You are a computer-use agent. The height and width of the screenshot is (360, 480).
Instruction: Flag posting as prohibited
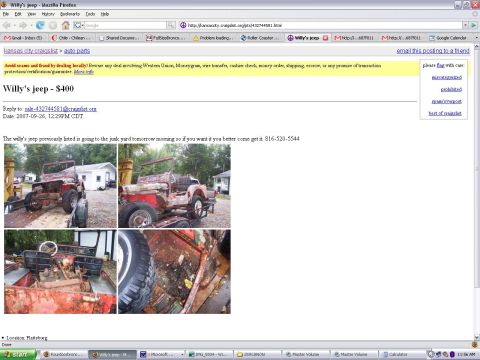pyautogui.click(x=451, y=89)
